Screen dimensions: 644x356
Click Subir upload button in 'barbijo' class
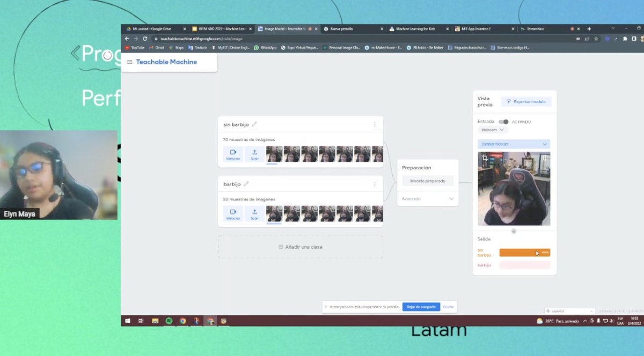[254, 213]
